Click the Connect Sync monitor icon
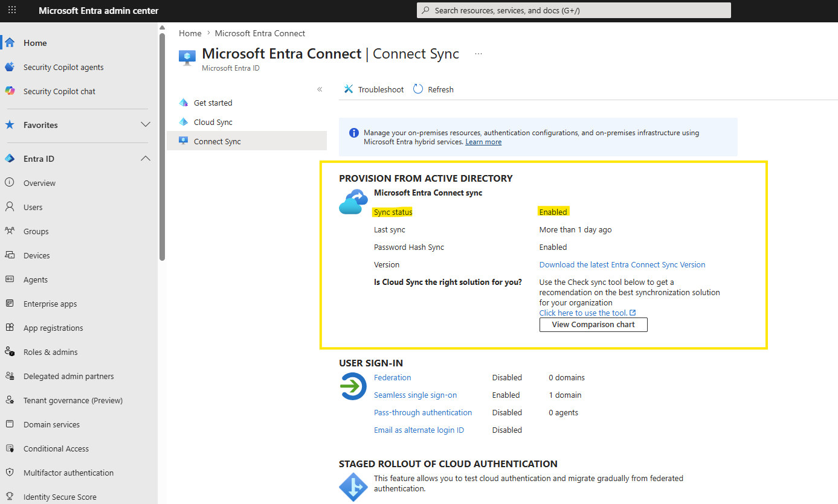The image size is (838, 504). (184, 141)
